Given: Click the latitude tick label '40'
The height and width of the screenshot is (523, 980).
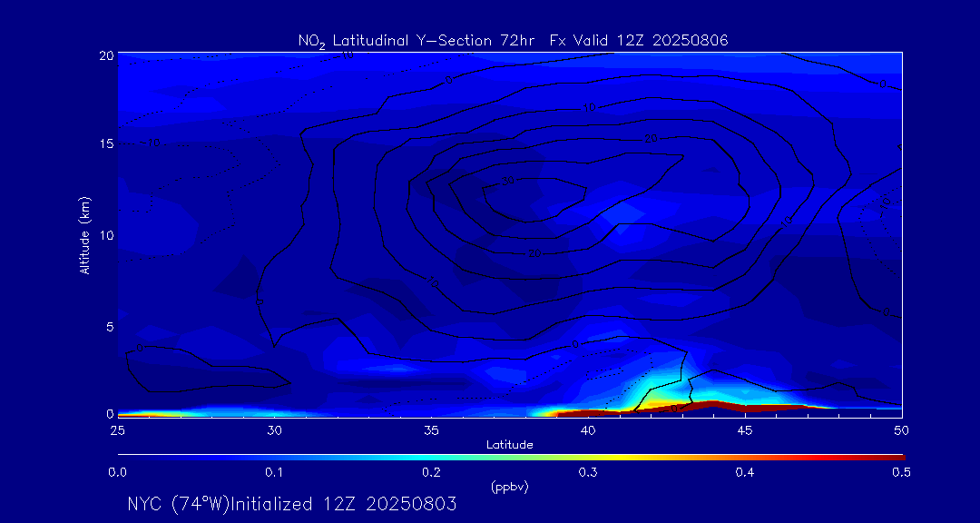Looking at the screenshot, I should [x=588, y=430].
